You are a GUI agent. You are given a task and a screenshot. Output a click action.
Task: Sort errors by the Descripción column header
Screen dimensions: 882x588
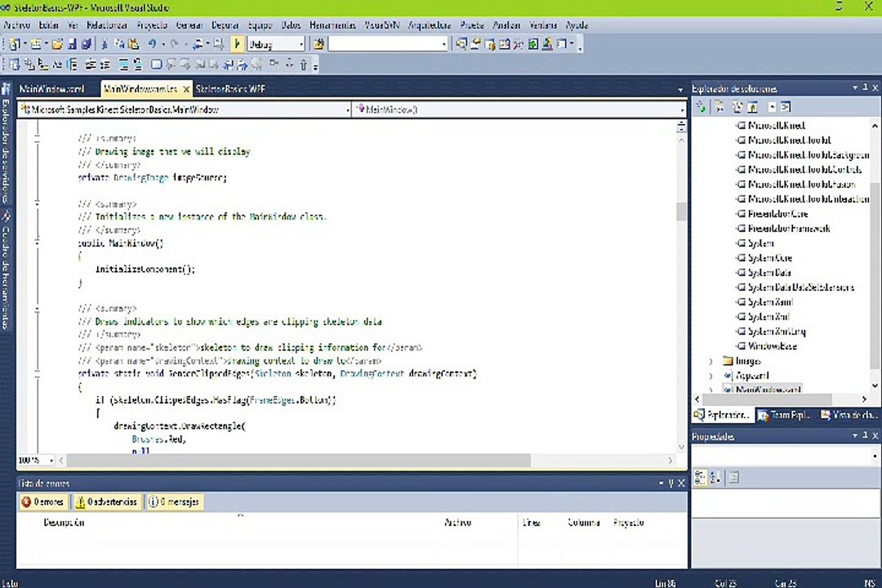64,523
